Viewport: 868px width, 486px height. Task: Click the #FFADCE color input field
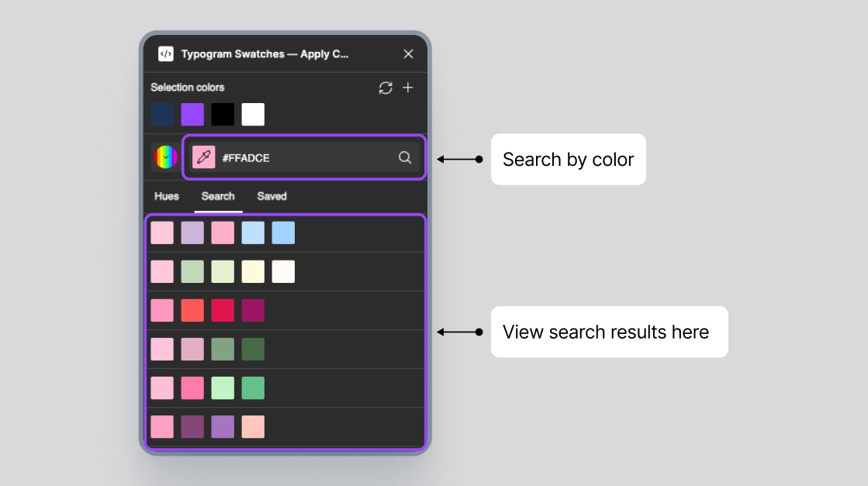[303, 157]
